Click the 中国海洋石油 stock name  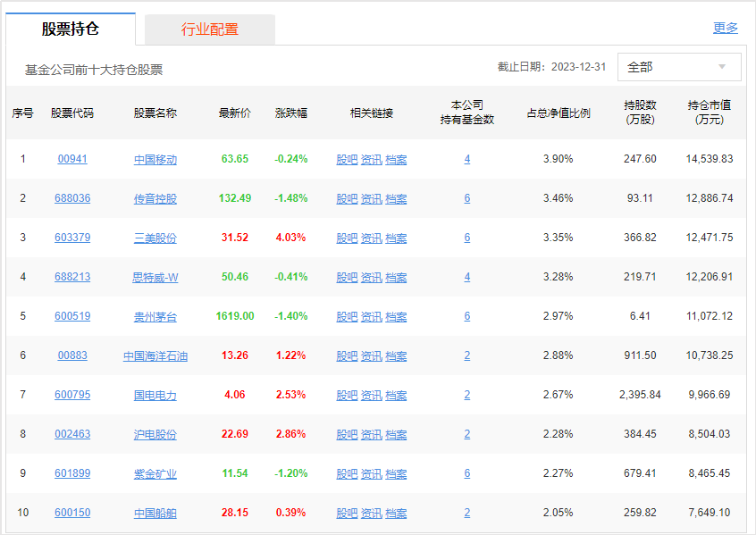[155, 355]
